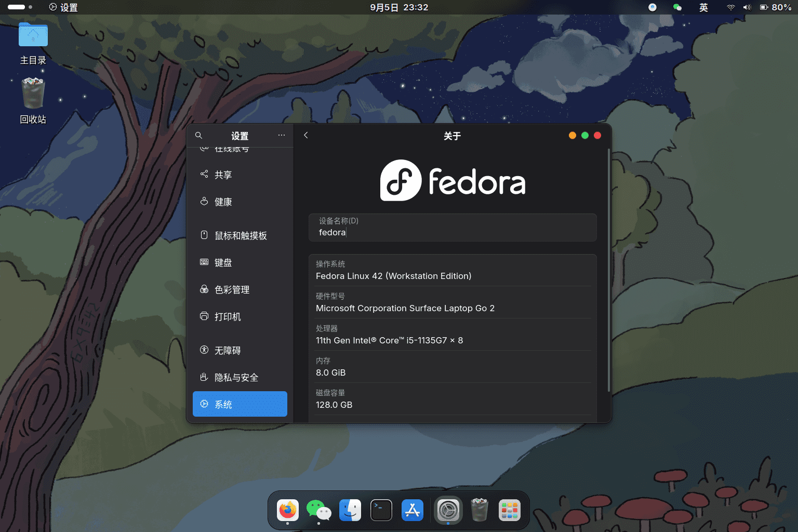Open the three-dot menu in Settings header
The height and width of the screenshot is (532, 798).
coord(282,136)
